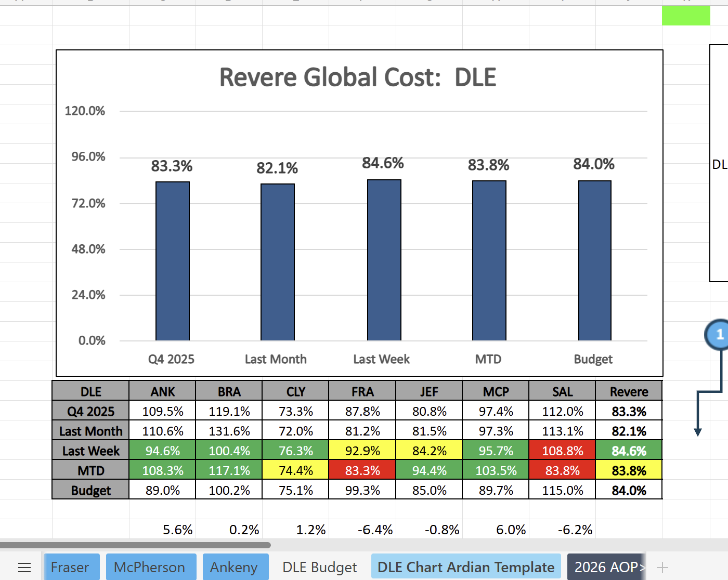The height and width of the screenshot is (580, 728).
Task: Select the MCP column header cell
Action: click(496, 391)
